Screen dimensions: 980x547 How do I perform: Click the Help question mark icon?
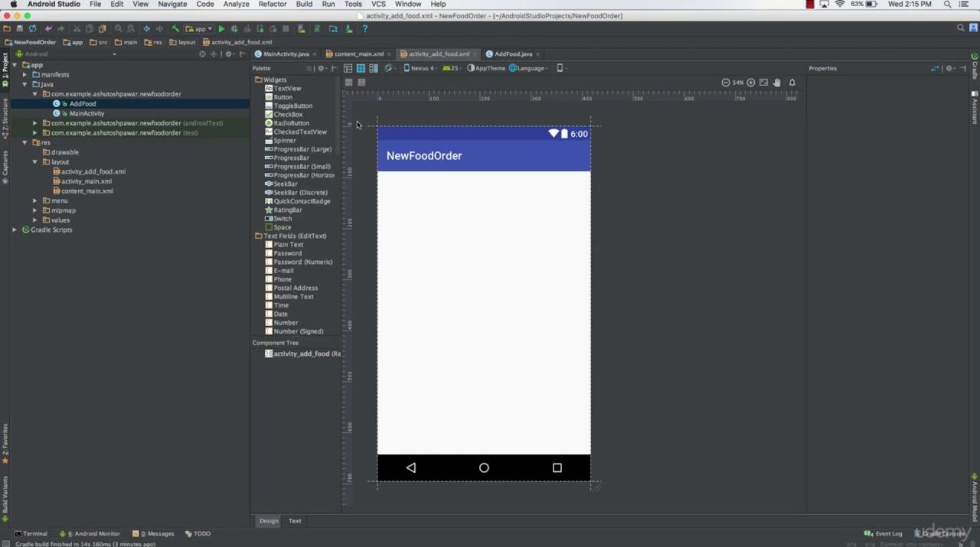[364, 29]
